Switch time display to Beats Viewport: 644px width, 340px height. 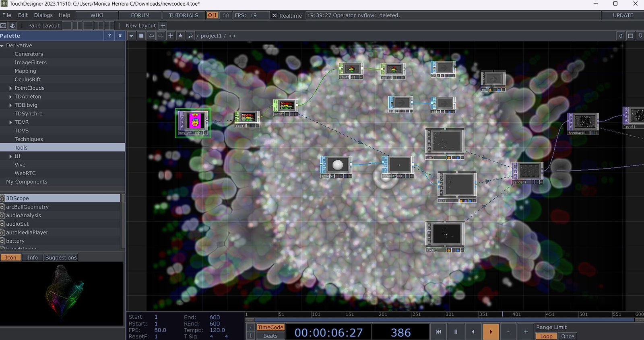point(270,336)
